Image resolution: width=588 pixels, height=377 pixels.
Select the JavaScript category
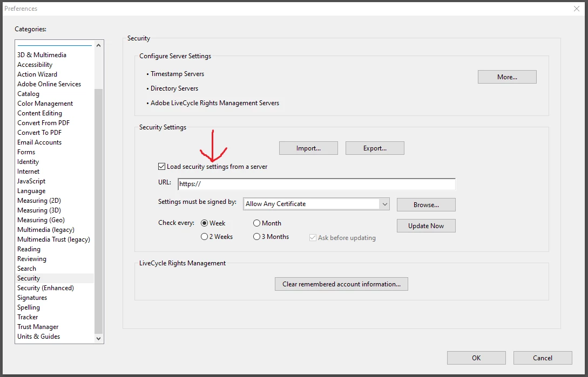coord(31,181)
